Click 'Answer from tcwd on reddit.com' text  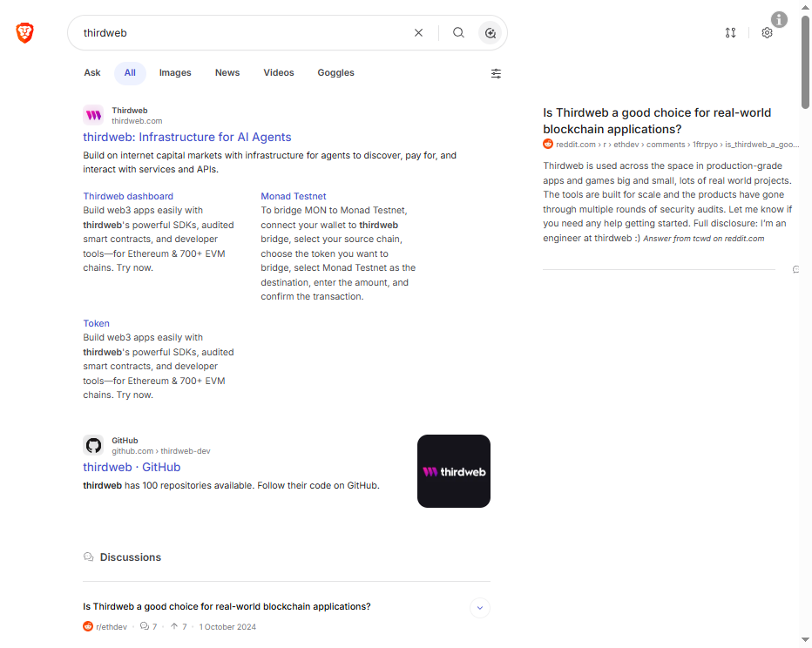click(703, 239)
